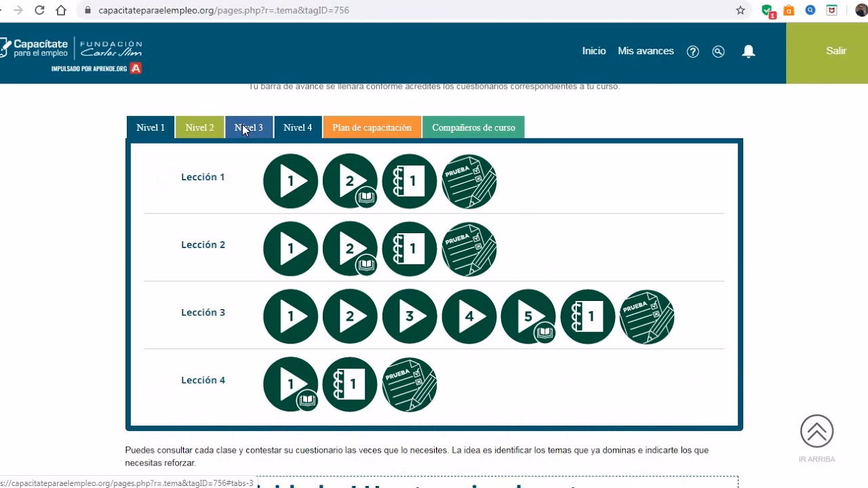Play video 1 of Lección 1
868x488 pixels.
pyautogui.click(x=290, y=181)
